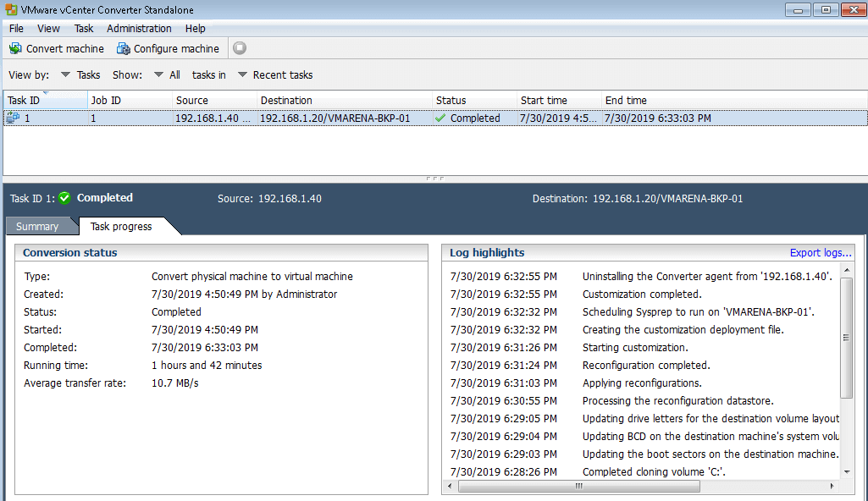Click log entry Customization completed.
This screenshot has width=868, height=501.
click(642, 295)
